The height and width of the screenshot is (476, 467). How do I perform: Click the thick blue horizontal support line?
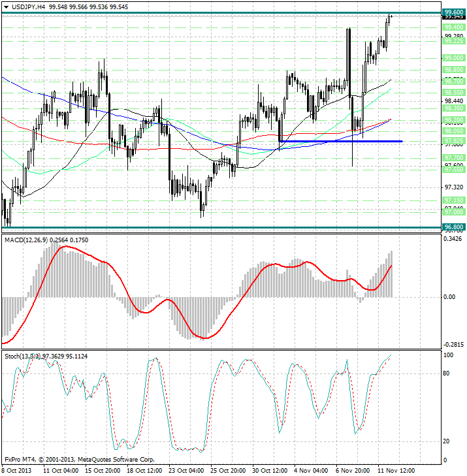pos(340,141)
